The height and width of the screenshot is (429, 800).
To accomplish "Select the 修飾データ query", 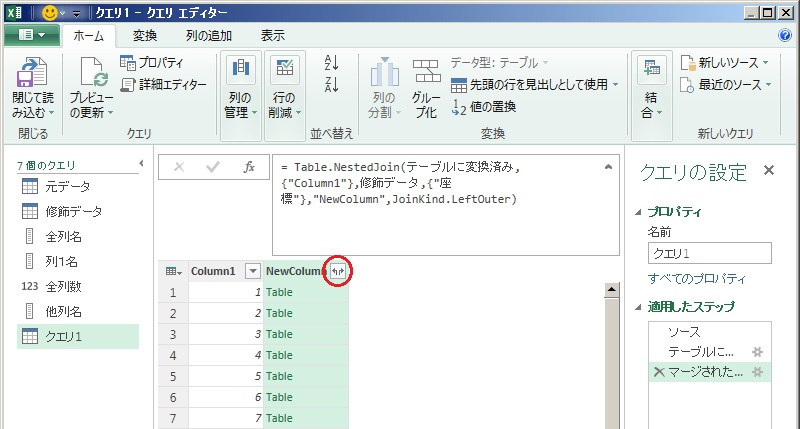I will tap(78, 212).
